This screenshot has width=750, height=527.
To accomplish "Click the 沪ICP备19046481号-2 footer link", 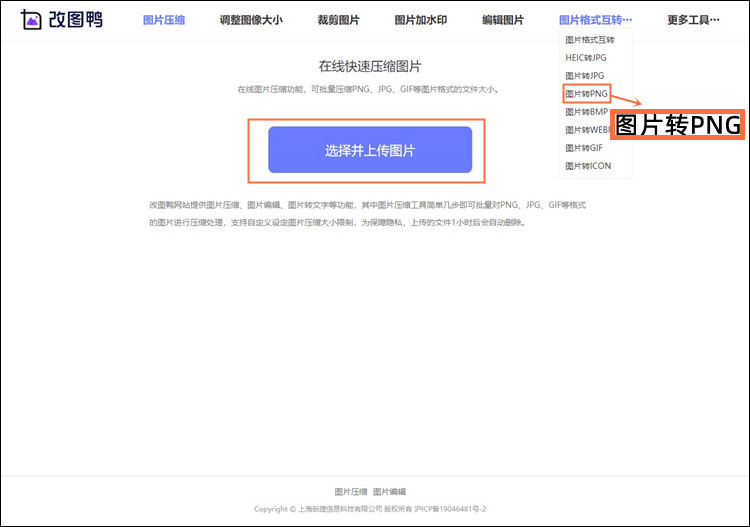I will coord(450,509).
